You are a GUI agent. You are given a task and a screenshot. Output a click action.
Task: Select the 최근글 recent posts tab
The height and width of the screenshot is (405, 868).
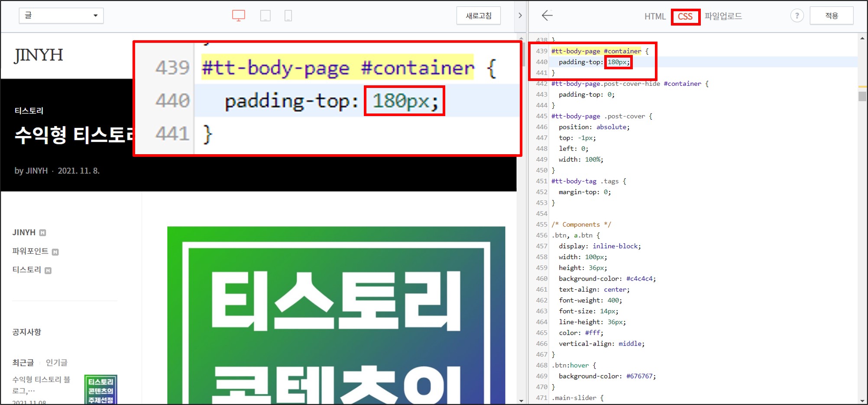coord(23,363)
